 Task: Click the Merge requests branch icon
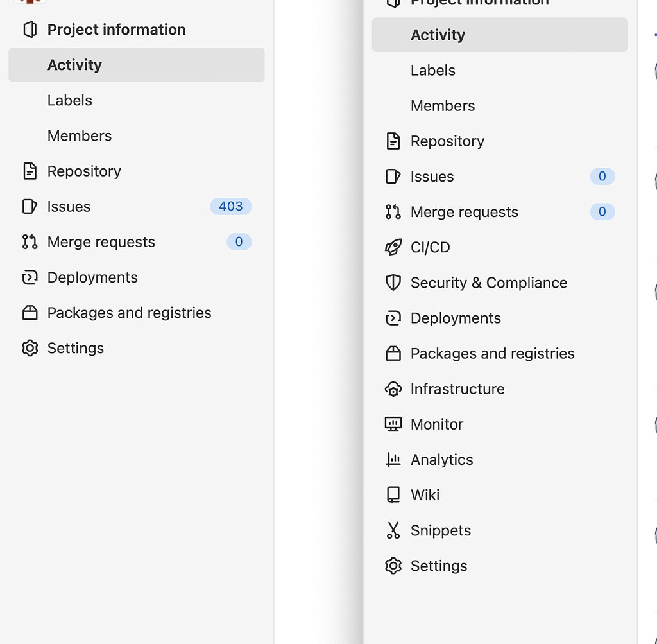click(393, 212)
